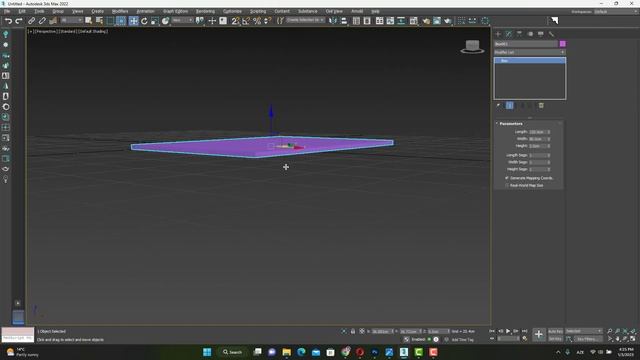
Task: Activate the Select and Place tool
Action: click(x=165, y=20)
